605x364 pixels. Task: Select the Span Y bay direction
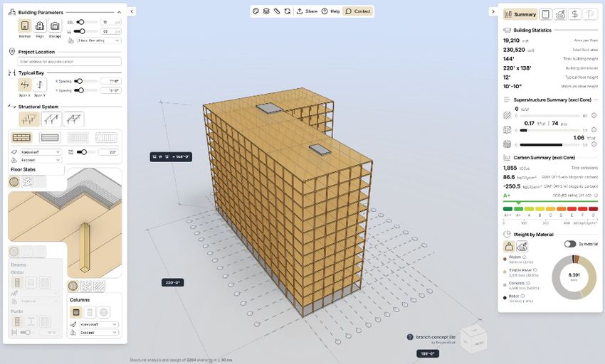[x=41, y=85]
